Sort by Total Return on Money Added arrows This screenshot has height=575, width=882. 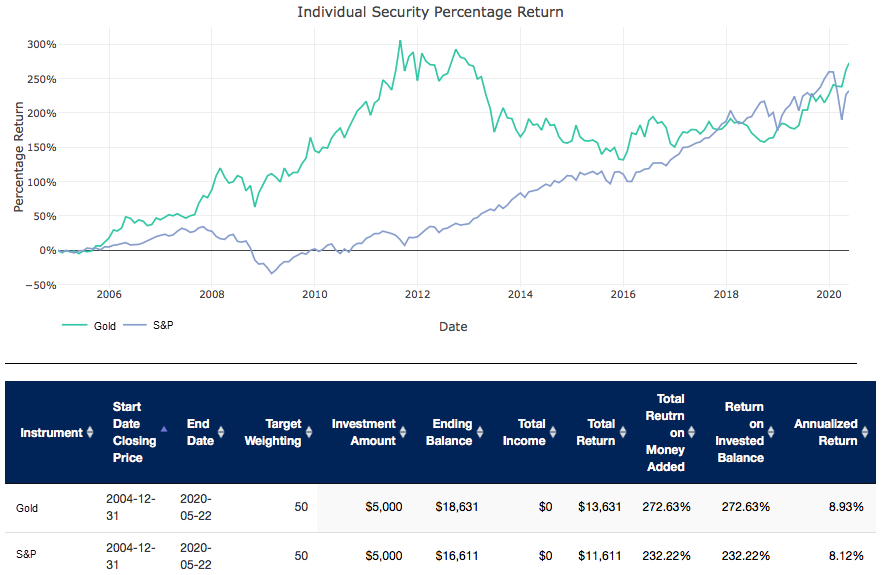(x=691, y=432)
